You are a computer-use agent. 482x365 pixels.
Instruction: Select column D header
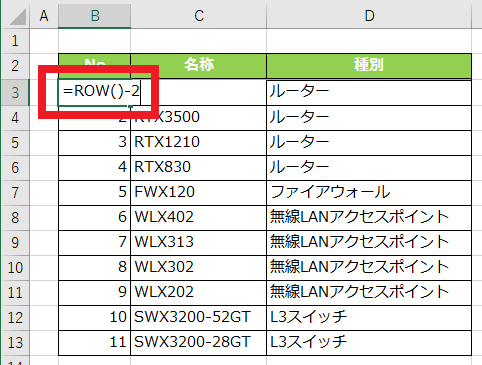click(x=369, y=16)
